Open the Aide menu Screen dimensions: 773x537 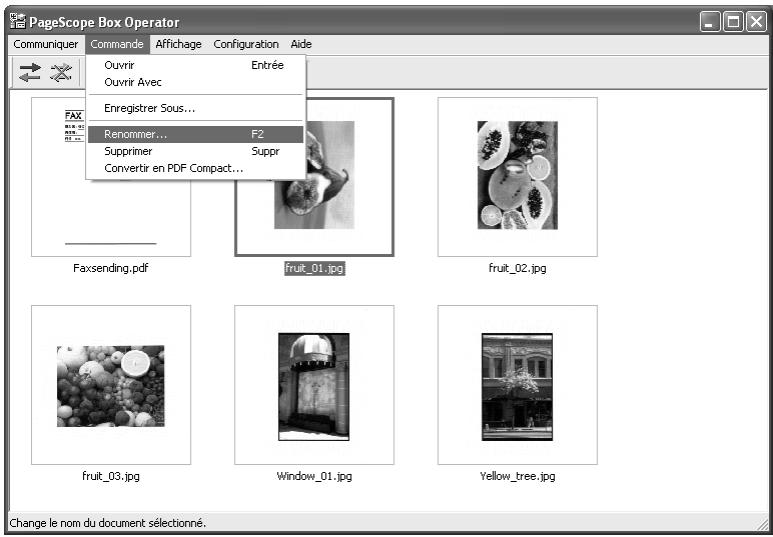(301, 44)
